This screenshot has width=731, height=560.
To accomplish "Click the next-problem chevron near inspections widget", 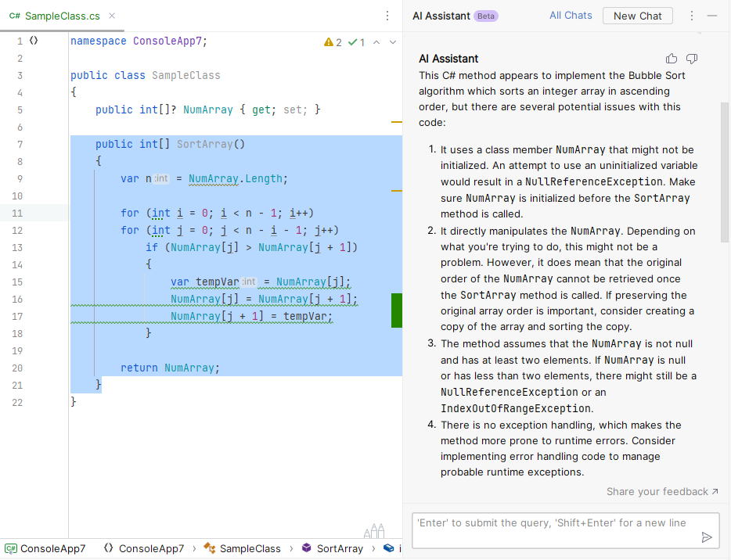I will [391, 42].
